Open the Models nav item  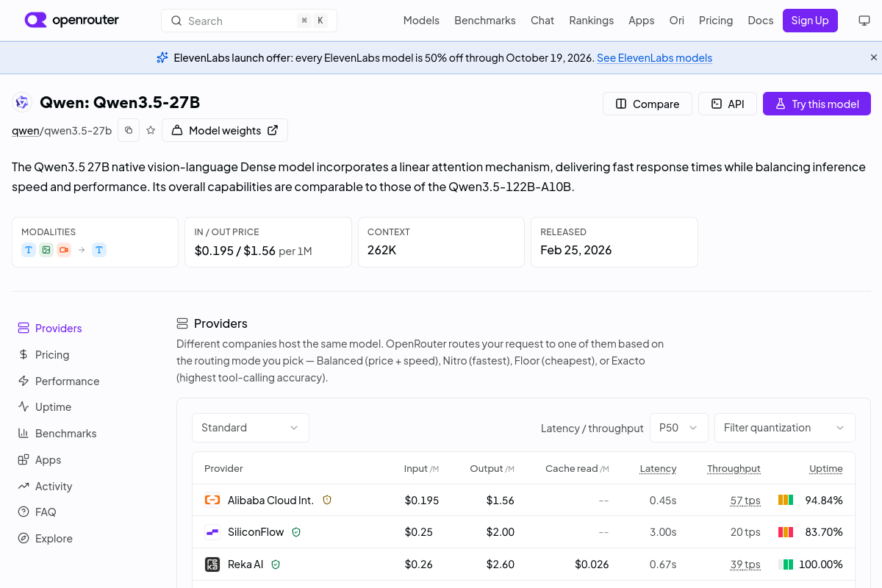[421, 21]
